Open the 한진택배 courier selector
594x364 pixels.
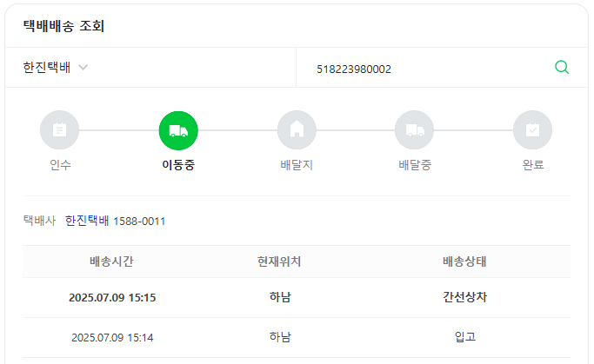150,68
